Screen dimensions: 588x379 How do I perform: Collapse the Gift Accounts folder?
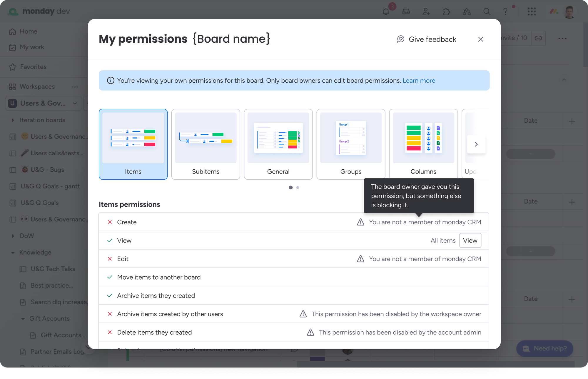[23, 319]
